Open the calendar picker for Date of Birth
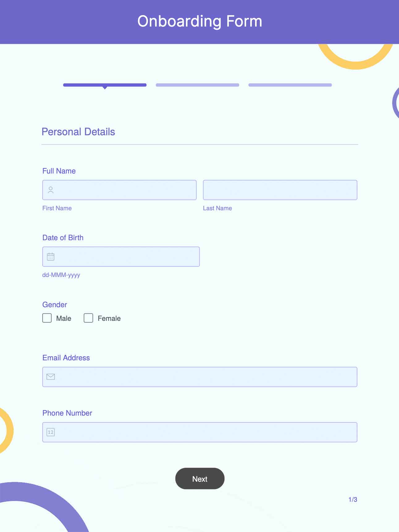The height and width of the screenshot is (532, 399). coord(50,256)
